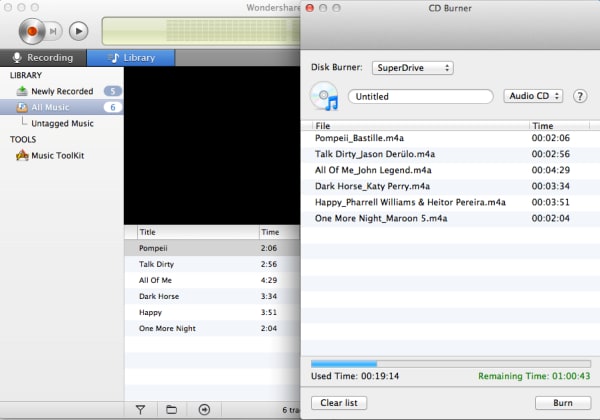
Task: Open CD Burner help question mark
Action: (x=580, y=96)
